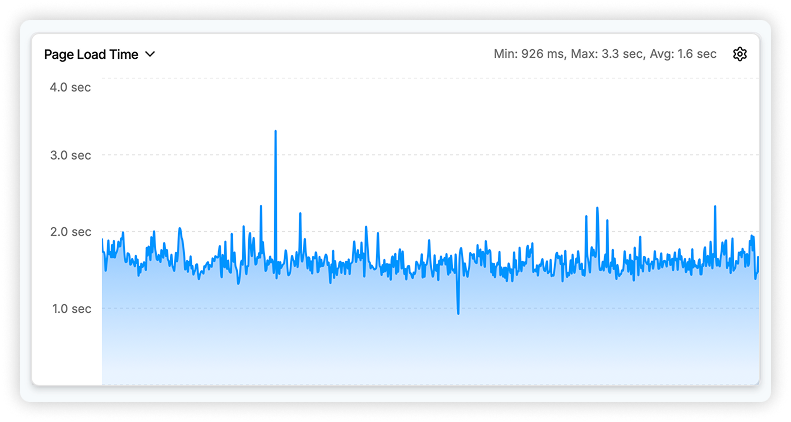The width and height of the screenshot is (791, 422).
Task: Click the leftmost starting point of the line
Action: coord(102,240)
